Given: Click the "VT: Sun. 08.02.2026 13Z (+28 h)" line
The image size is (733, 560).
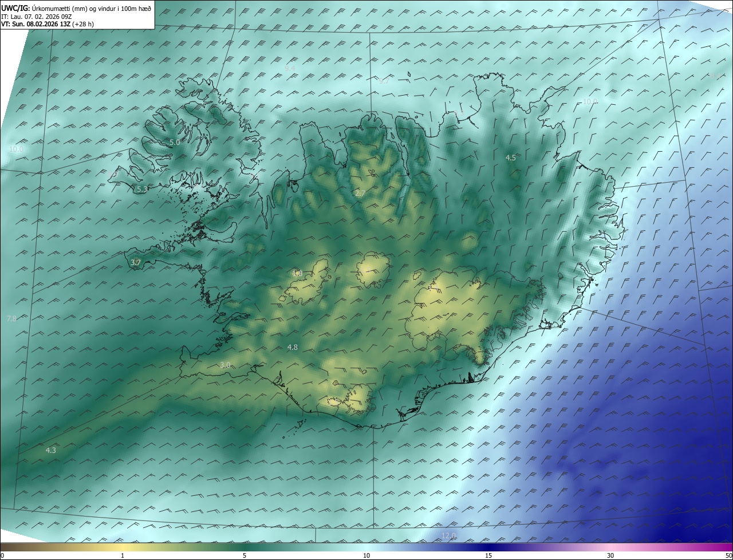Looking at the screenshot, I should (x=48, y=24).
